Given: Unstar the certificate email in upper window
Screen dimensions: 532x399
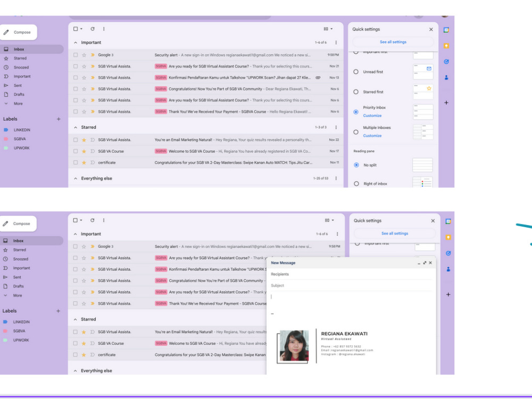Looking at the screenshot, I should pyautogui.click(x=84, y=162).
